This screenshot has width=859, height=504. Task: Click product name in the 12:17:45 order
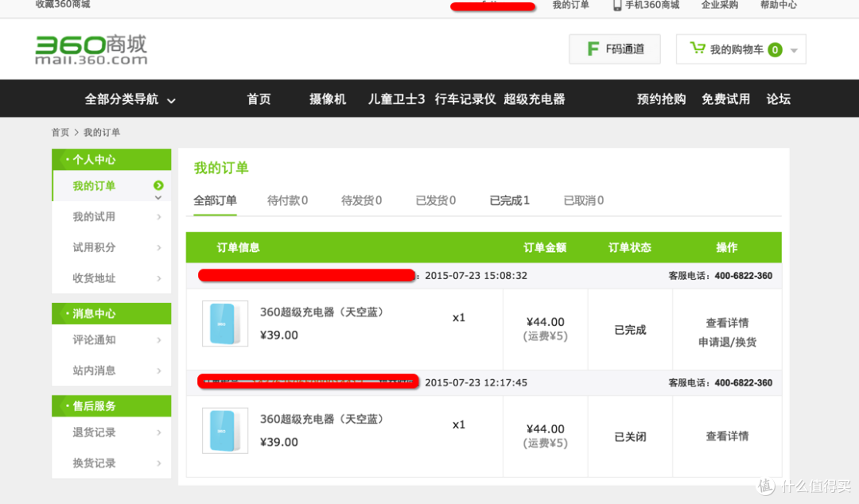(x=322, y=419)
